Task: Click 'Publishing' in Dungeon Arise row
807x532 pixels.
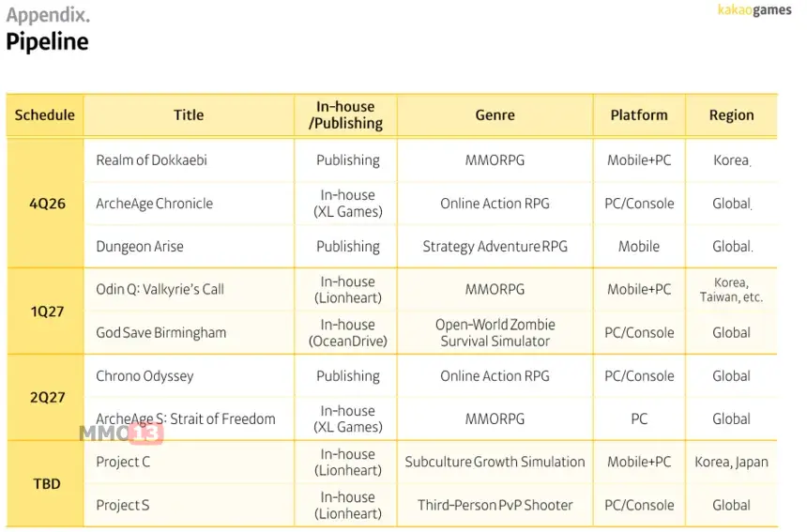Action: pyautogui.click(x=348, y=247)
